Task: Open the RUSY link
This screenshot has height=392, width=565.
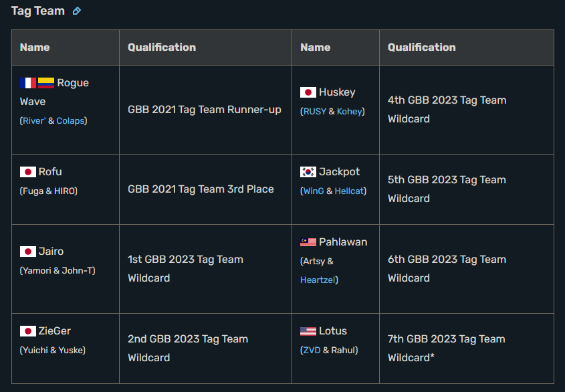Action: click(x=314, y=112)
